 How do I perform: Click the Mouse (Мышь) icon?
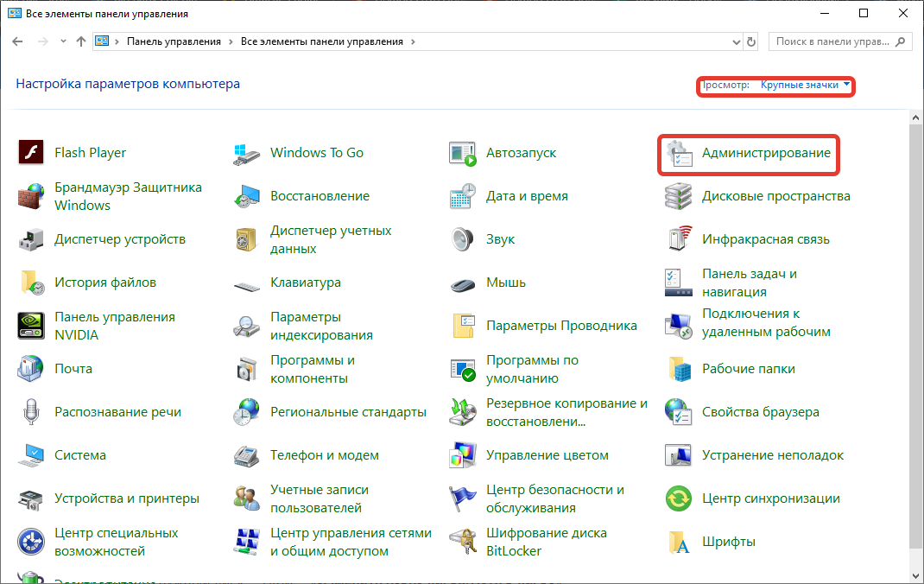(x=463, y=282)
